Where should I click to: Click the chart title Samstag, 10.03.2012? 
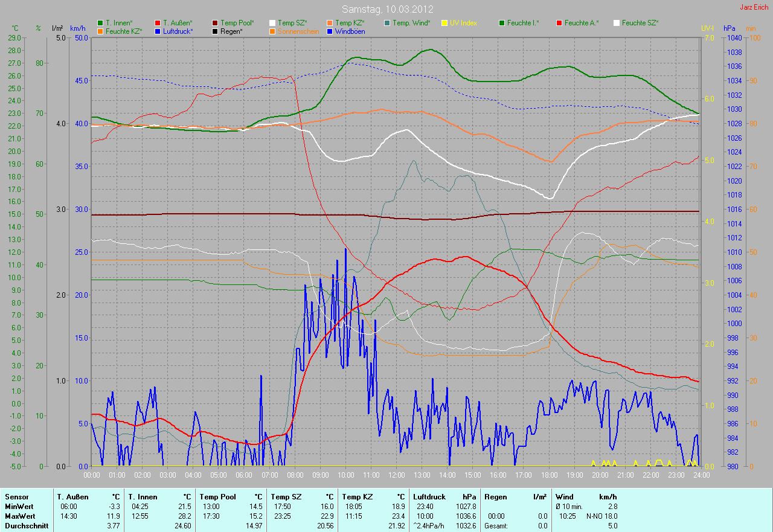386,9
